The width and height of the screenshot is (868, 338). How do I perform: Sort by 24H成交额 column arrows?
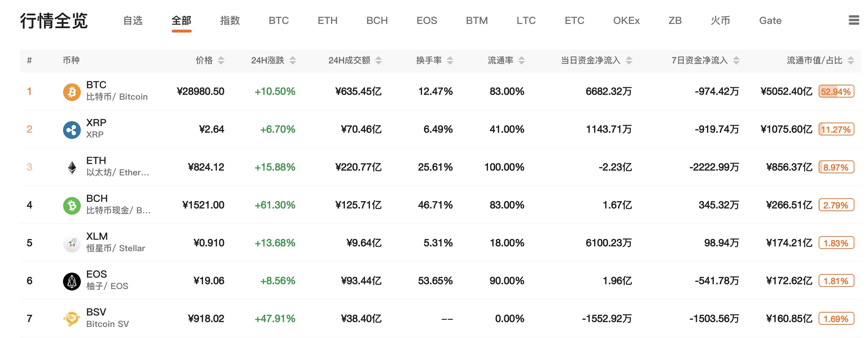(x=379, y=60)
